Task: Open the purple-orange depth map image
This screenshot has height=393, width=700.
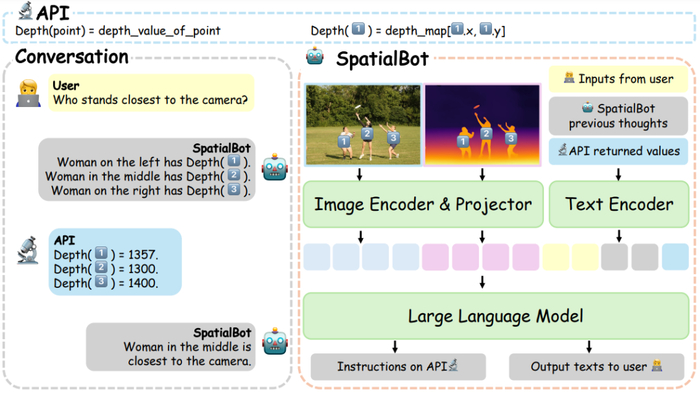Action: 482,125
